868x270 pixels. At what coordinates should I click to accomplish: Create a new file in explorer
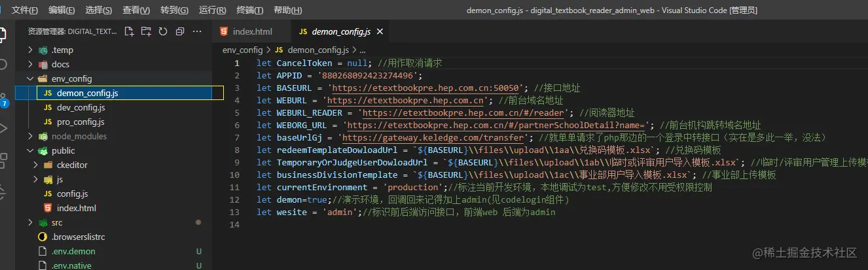pos(129,31)
